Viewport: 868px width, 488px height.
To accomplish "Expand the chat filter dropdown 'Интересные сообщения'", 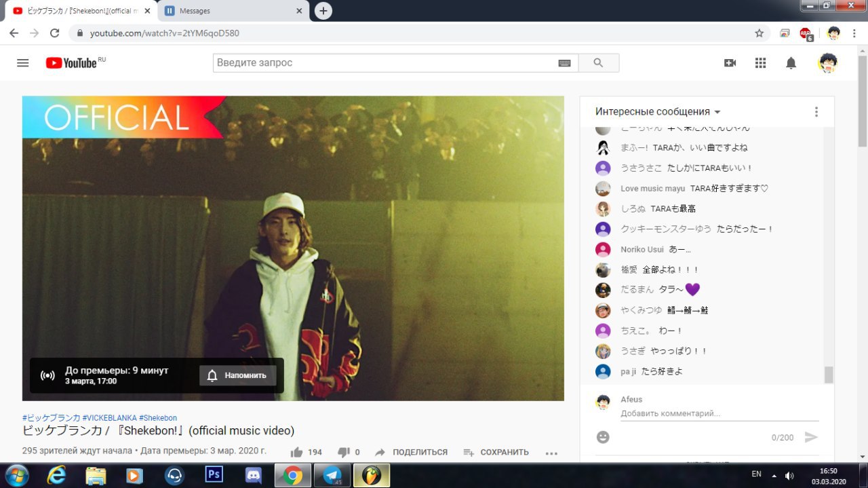I will point(658,112).
